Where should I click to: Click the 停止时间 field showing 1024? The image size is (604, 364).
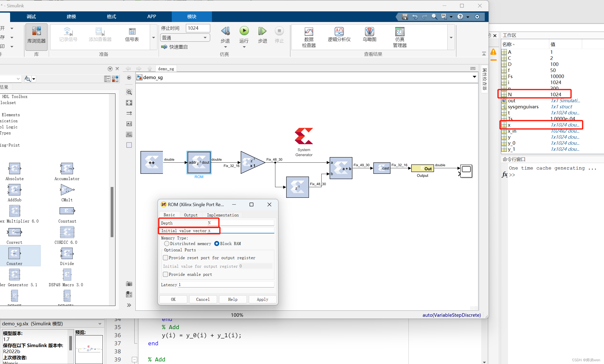pos(198,28)
